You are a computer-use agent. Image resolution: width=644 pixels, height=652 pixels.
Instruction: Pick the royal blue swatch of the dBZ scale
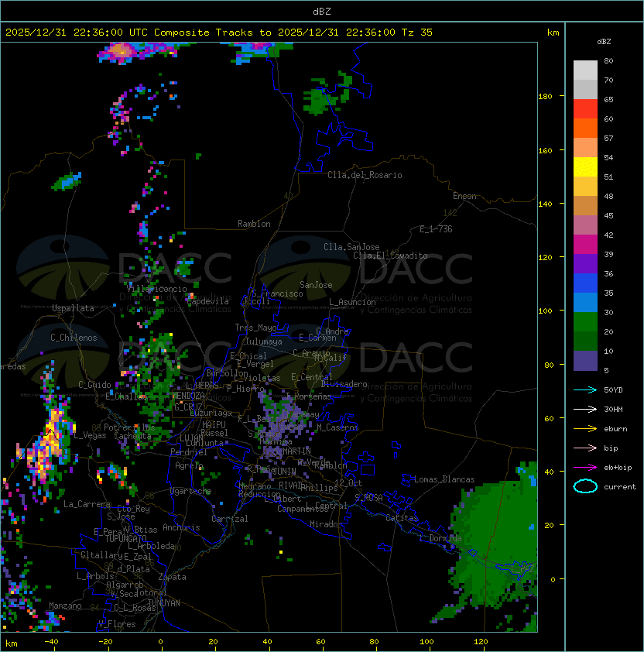(585, 283)
